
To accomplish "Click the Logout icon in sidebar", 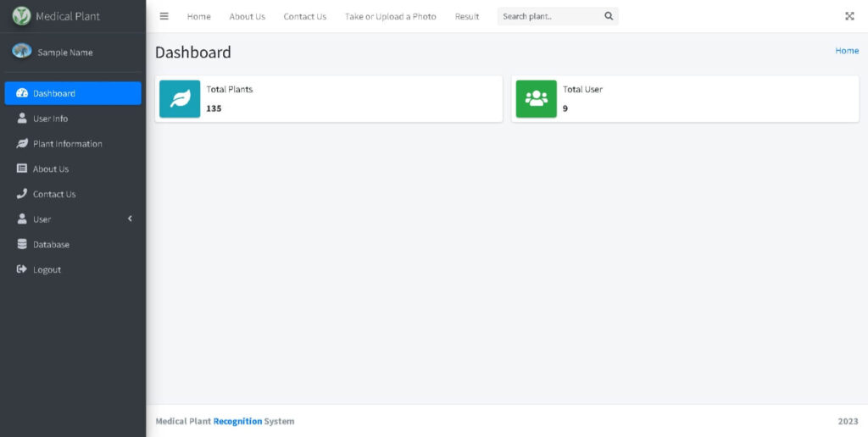I will [22, 269].
